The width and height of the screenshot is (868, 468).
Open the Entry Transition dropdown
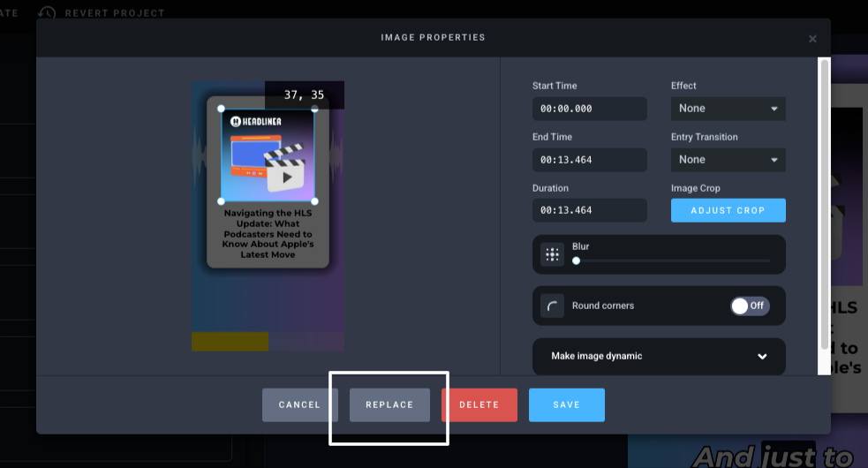pos(728,160)
